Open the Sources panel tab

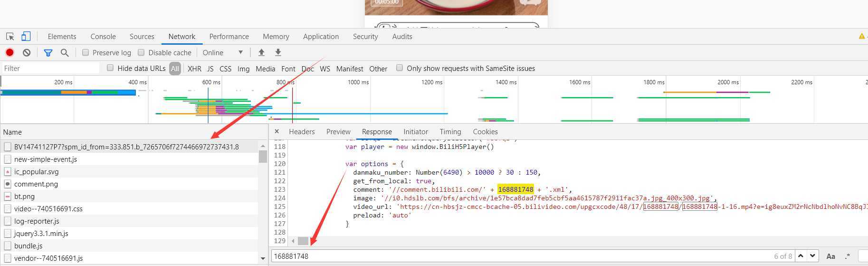[x=142, y=37]
